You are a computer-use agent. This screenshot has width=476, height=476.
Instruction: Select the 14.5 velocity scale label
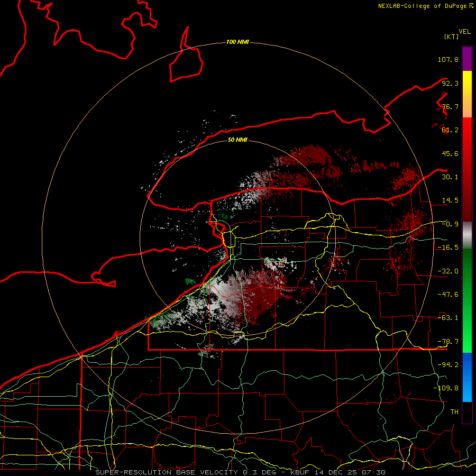click(450, 200)
